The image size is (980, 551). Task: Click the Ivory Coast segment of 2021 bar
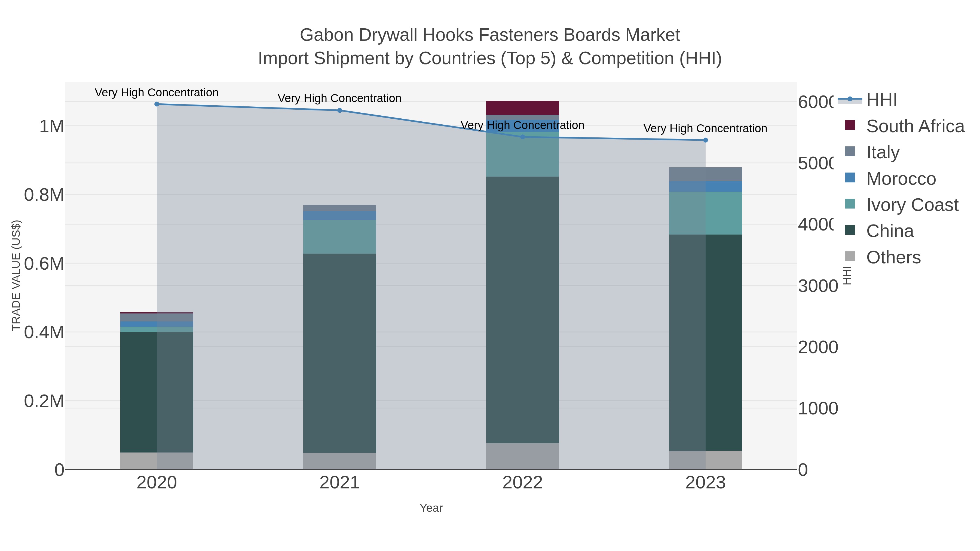click(x=340, y=236)
